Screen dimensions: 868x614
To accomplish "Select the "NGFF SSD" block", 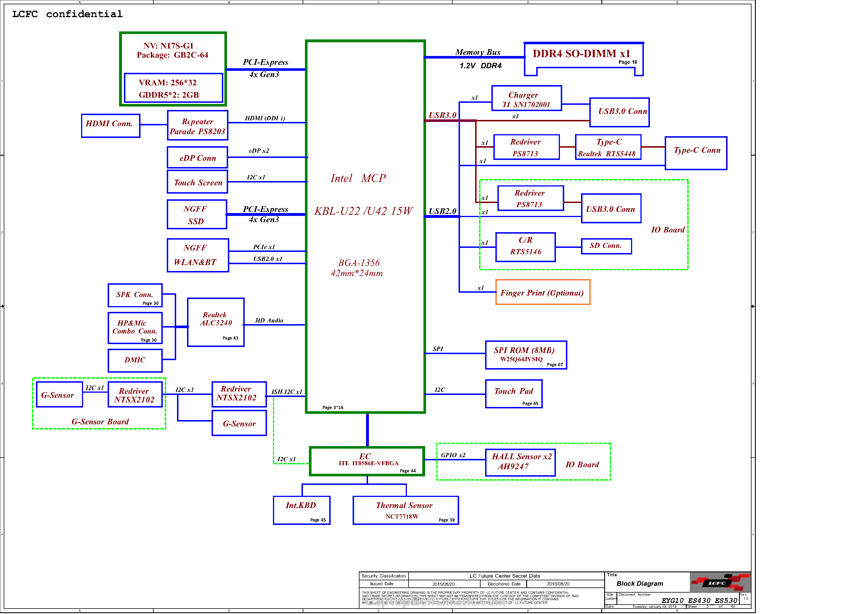I will (197, 214).
